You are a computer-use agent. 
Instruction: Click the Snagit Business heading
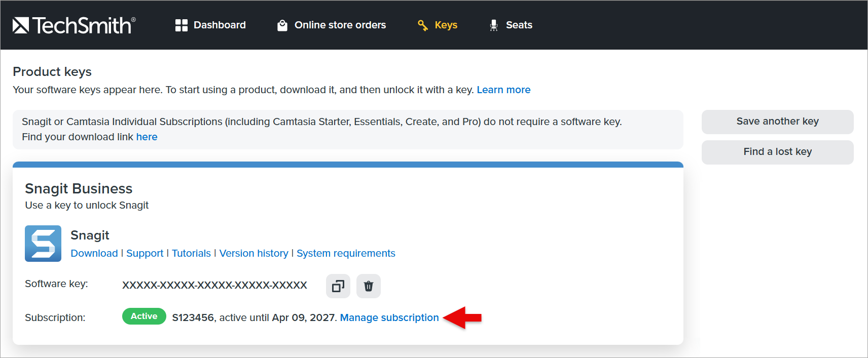click(x=79, y=188)
